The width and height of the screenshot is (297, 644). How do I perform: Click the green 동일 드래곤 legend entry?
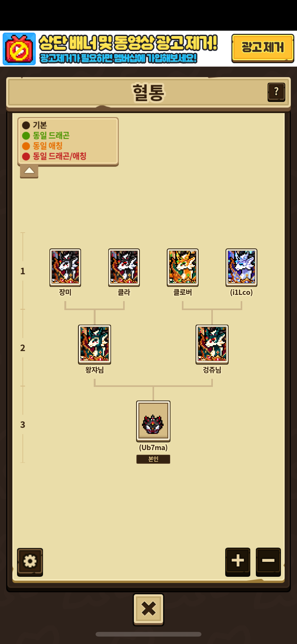point(46,136)
